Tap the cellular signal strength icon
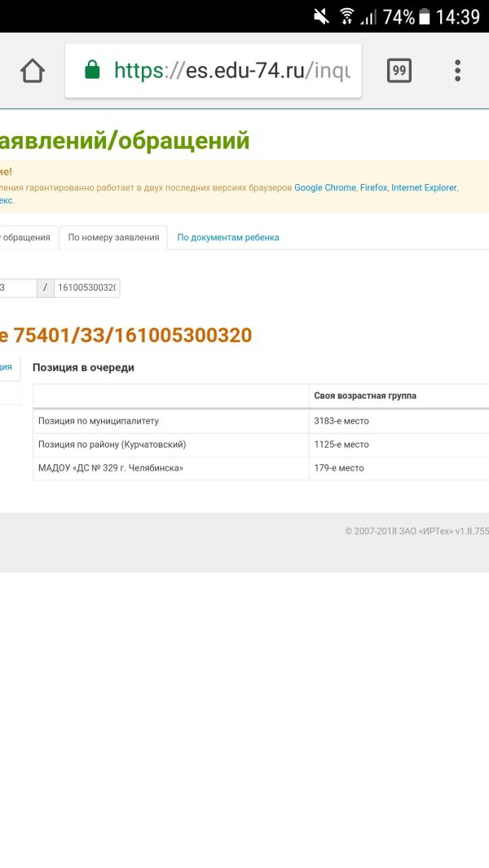Image resolution: width=489 pixels, height=868 pixels. coord(371,16)
